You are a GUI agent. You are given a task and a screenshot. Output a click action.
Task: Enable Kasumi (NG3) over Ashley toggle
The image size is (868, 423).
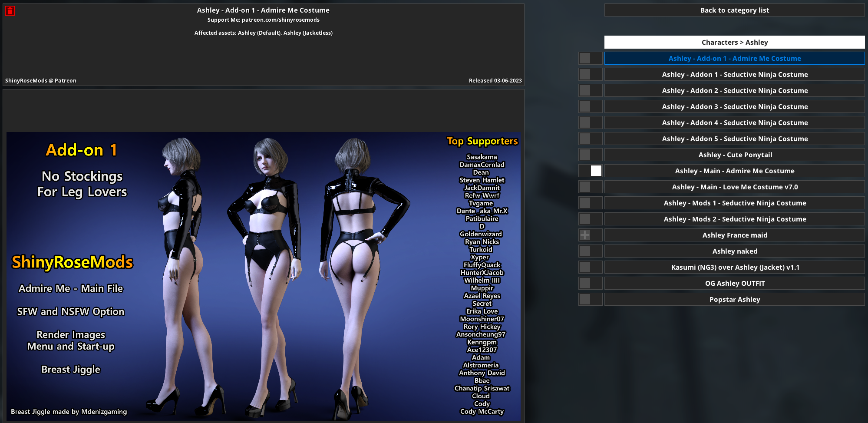click(x=591, y=267)
